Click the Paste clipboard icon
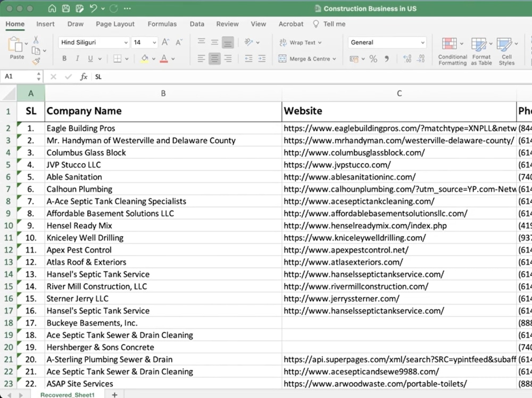 [x=14, y=44]
